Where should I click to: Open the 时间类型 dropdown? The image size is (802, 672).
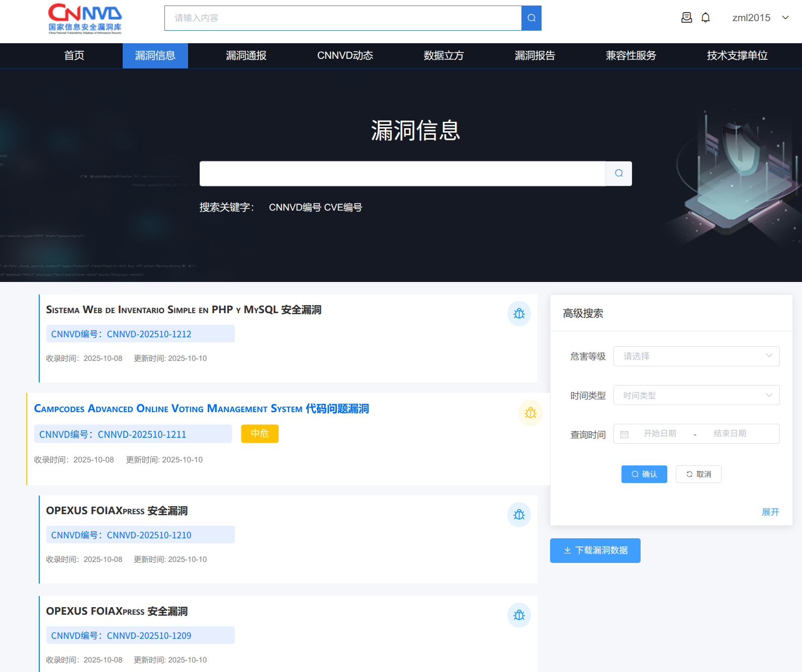pos(696,396)
